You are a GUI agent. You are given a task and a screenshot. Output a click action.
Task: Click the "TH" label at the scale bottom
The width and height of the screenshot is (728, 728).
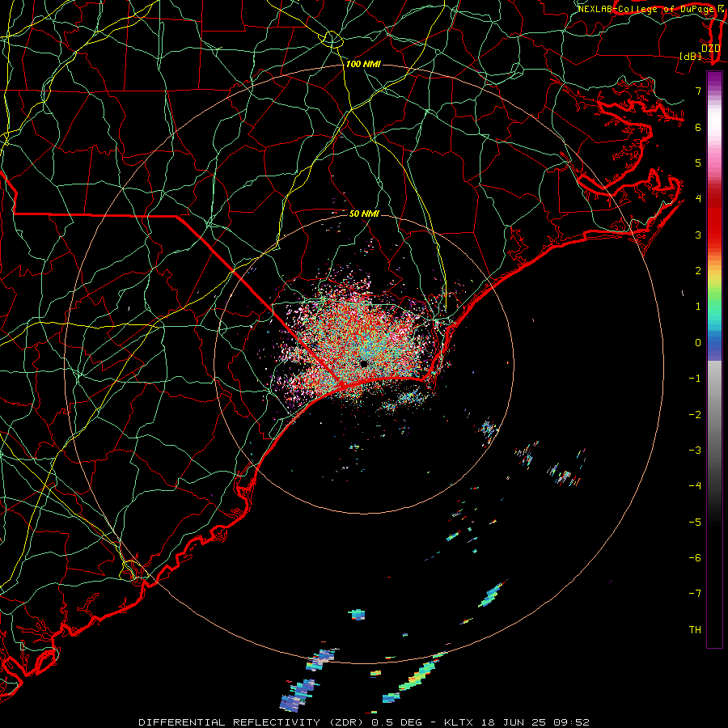695,630
